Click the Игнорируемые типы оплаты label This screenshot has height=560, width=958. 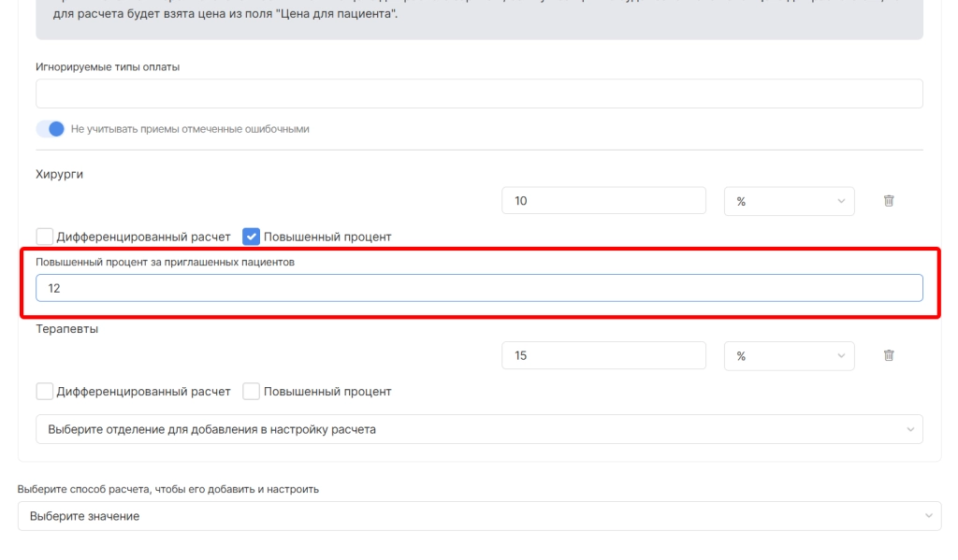click(108, 67)
